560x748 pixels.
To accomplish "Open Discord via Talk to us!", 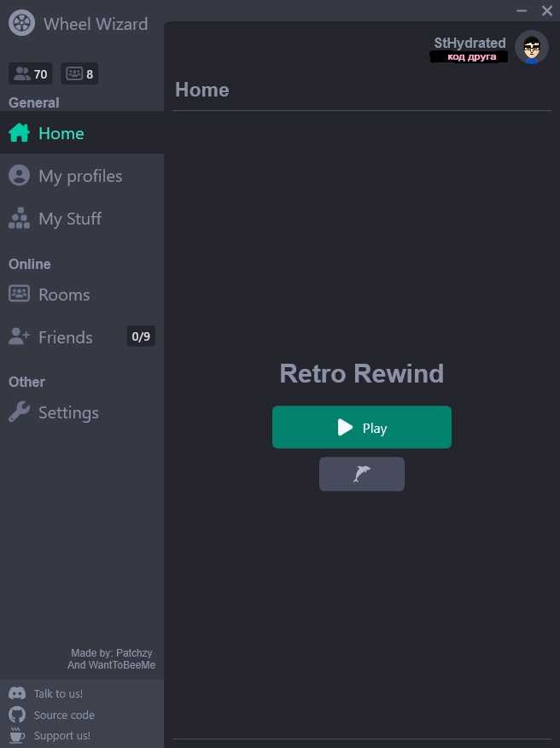I will (58, 693).
